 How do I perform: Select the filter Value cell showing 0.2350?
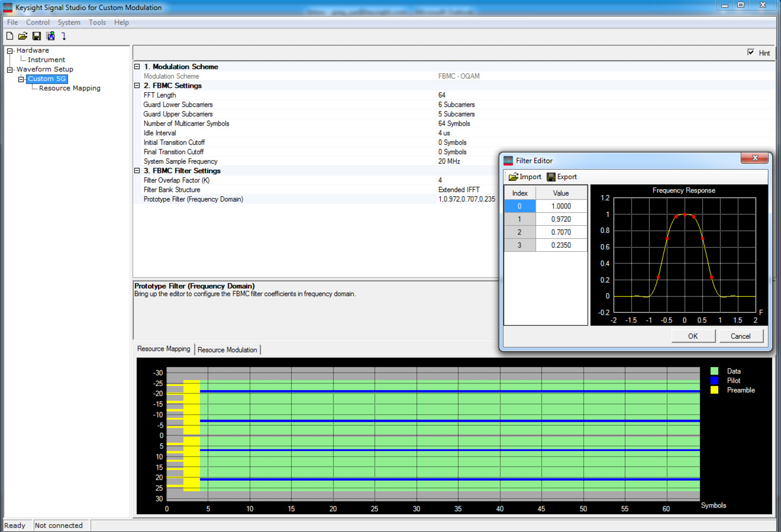(x=561, y=245)
